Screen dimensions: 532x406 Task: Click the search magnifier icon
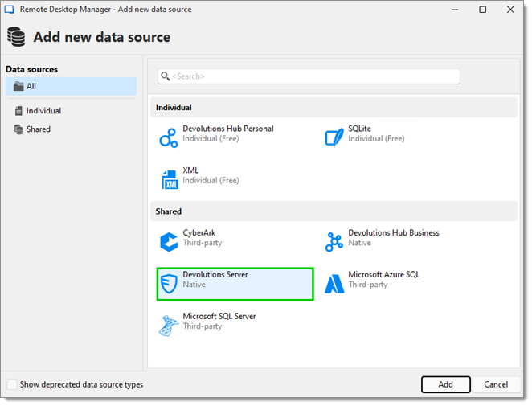click(166, 76)
